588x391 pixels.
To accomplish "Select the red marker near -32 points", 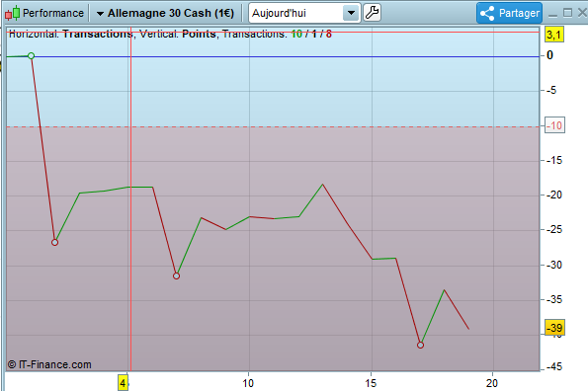I will [176, 276].
